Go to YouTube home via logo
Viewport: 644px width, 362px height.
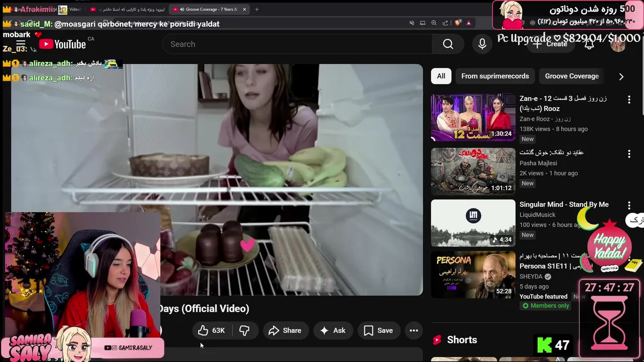tap(62, 44)
